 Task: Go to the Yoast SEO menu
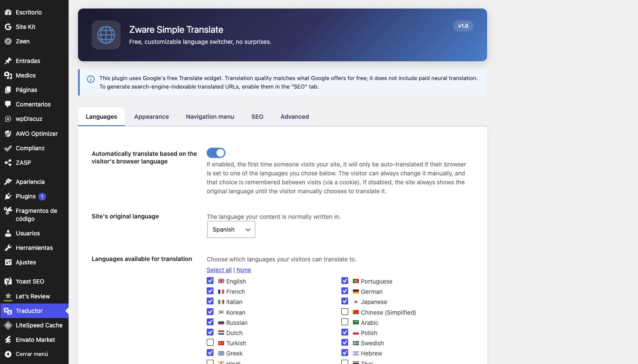(34, 281)
